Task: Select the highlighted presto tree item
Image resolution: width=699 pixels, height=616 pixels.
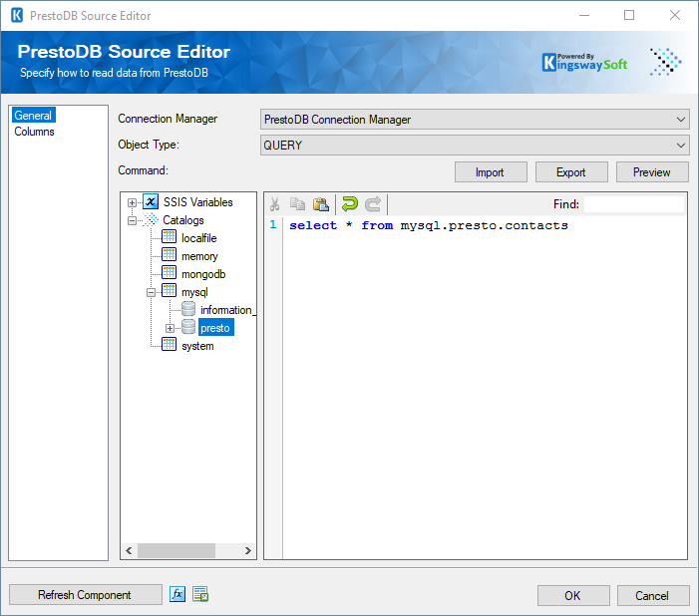Action: click(216, 328)
